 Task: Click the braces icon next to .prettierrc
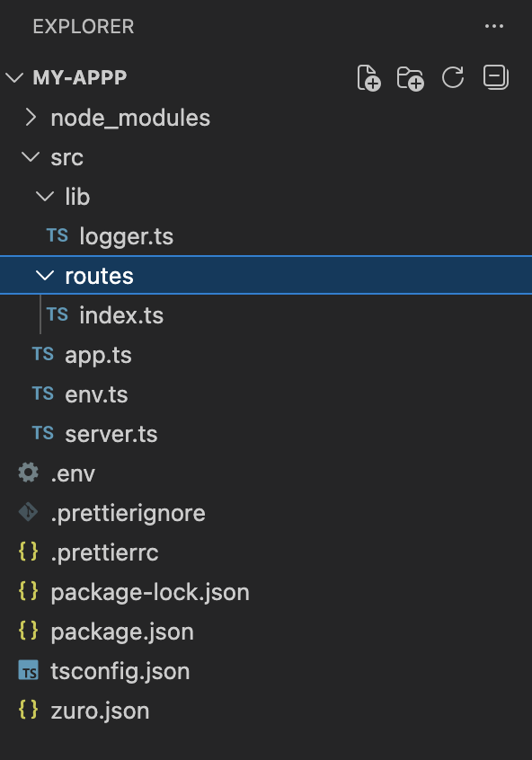pos(28,552)
